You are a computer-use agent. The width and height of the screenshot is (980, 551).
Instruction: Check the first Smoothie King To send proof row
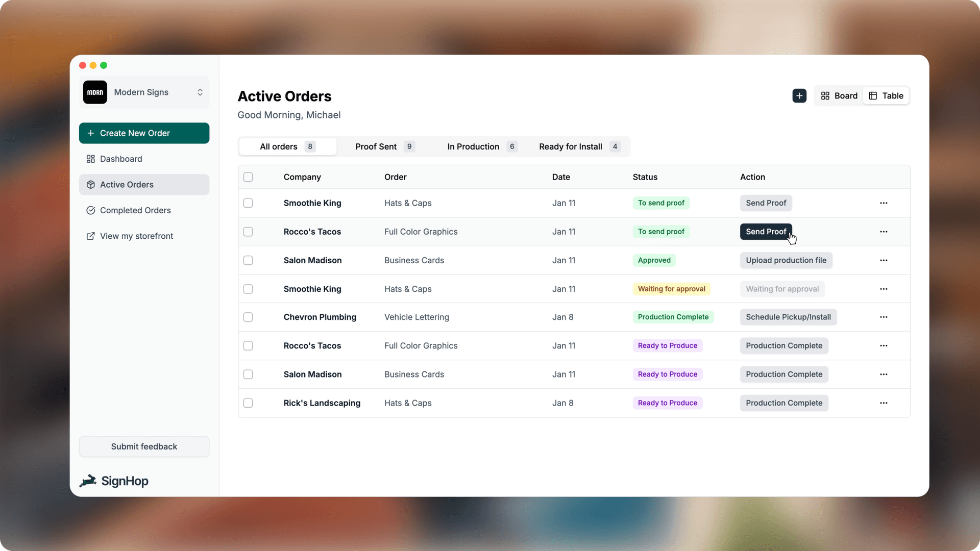[248, 203]
